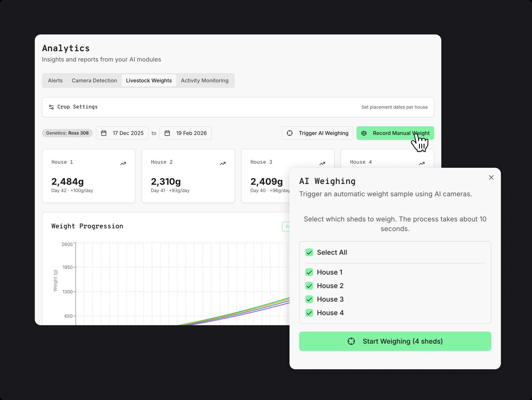Click the Crop Settings sliders icon

[x=51, y=107]
